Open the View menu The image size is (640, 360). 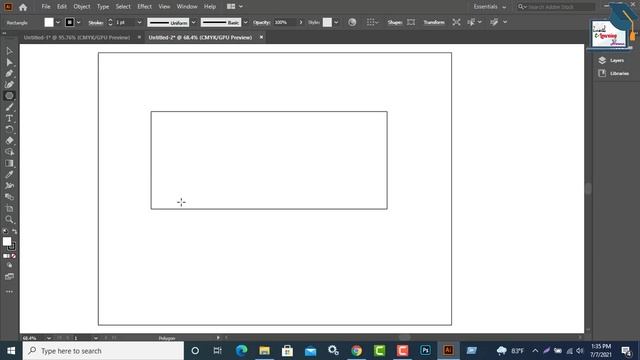pyautogui.click(x=164, y=7)
